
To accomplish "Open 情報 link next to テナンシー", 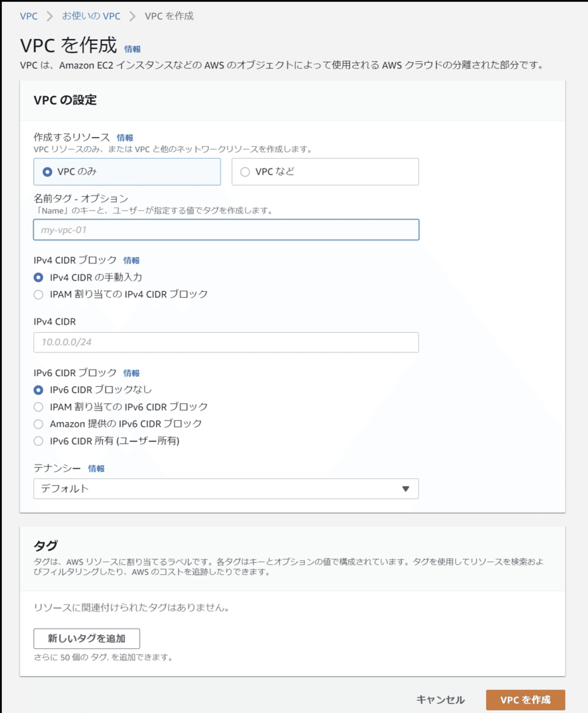I will (97, 468).
